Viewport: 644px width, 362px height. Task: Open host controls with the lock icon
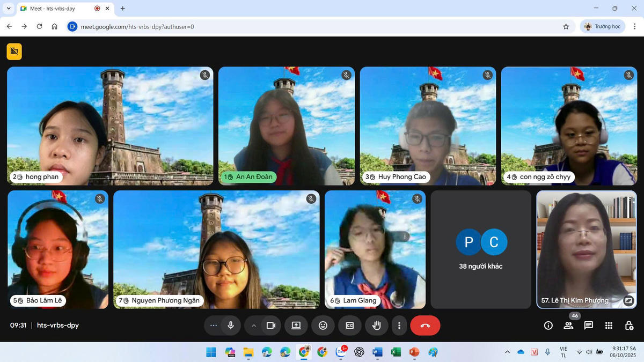tap(628, 326)
